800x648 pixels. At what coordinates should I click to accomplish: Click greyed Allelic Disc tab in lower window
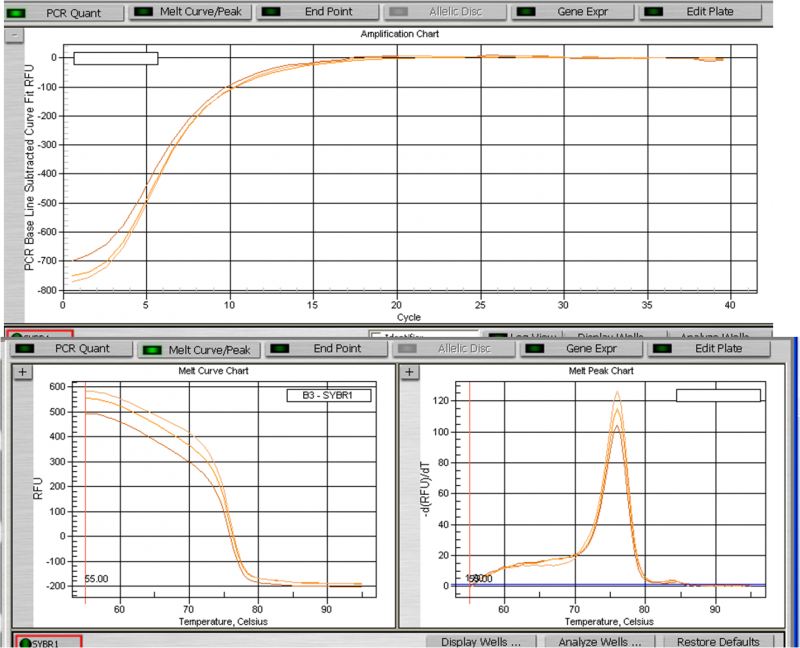[454, 348]
